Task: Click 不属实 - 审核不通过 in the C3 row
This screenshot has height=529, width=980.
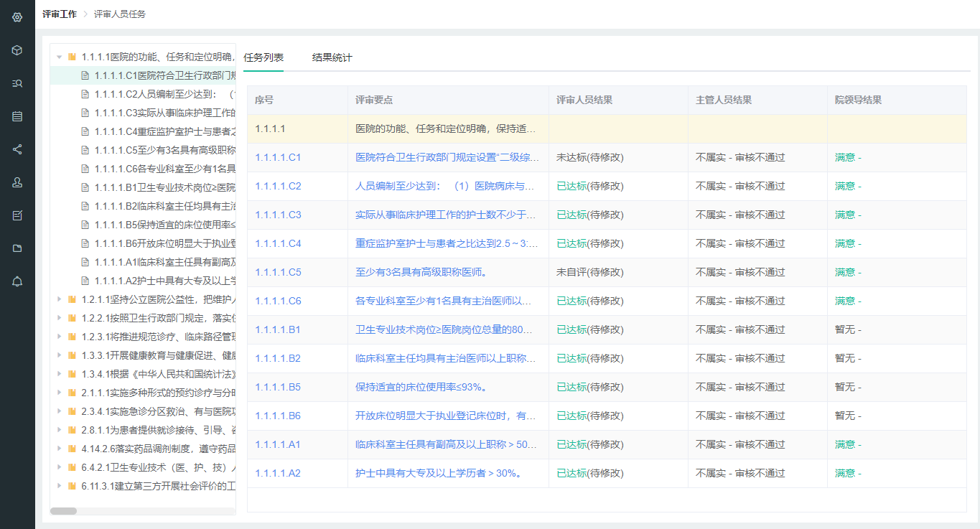Action: click(x=740, y=215)
